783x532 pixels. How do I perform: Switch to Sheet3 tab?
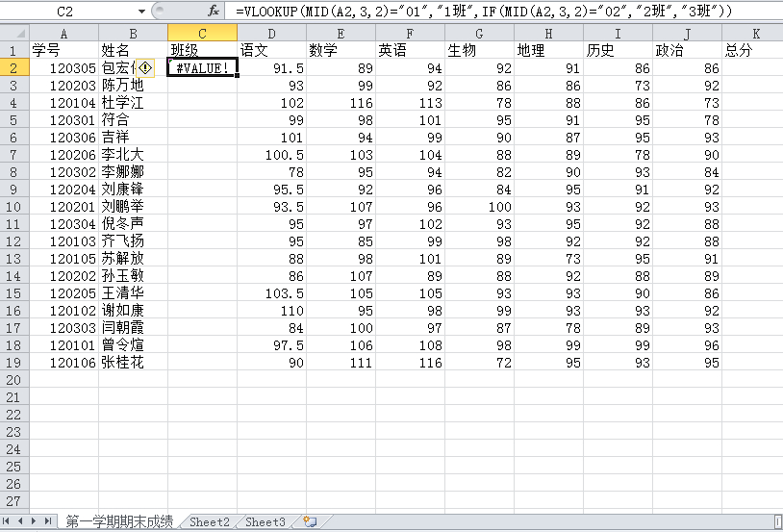265,522
